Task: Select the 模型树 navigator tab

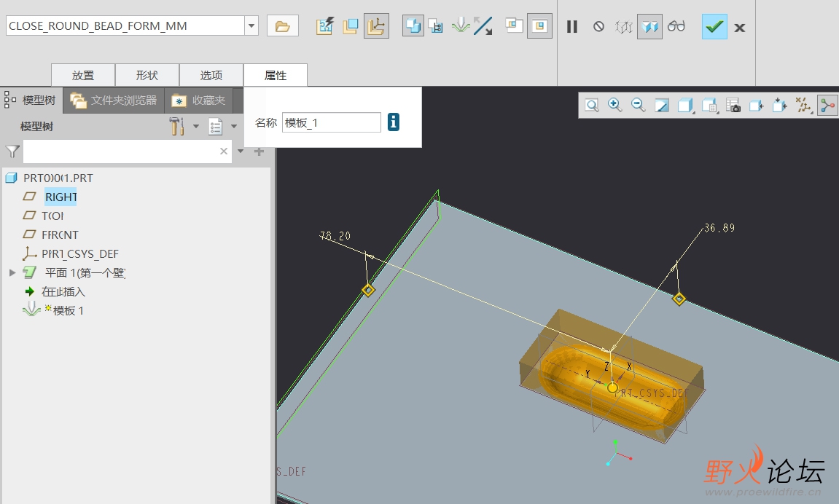Action: [31, 100]
